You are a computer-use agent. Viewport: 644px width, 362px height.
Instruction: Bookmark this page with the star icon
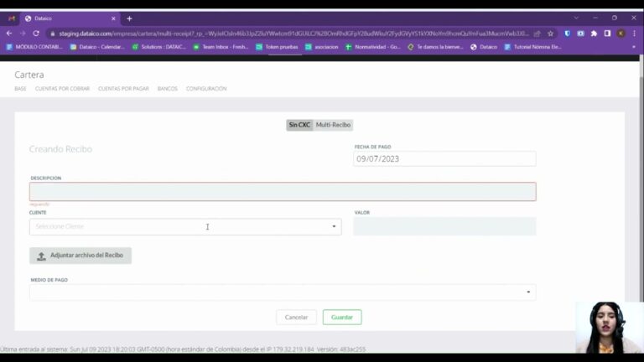pos(550,34)
